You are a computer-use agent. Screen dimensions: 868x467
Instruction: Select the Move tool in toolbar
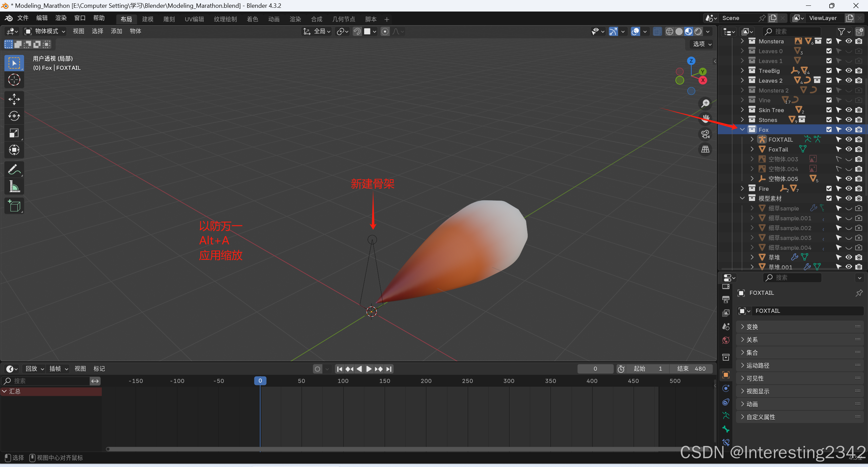pyautogui.click(x=14, y=99)
